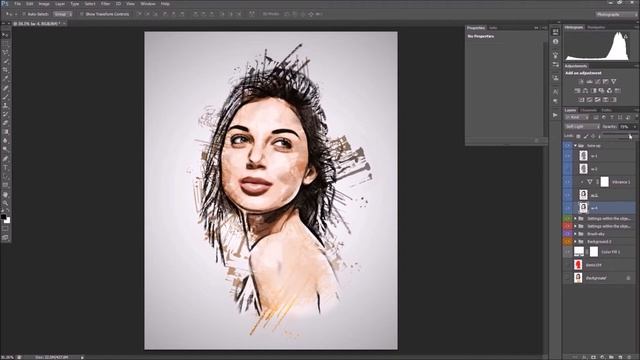Open the Window menu

[148, 4]
